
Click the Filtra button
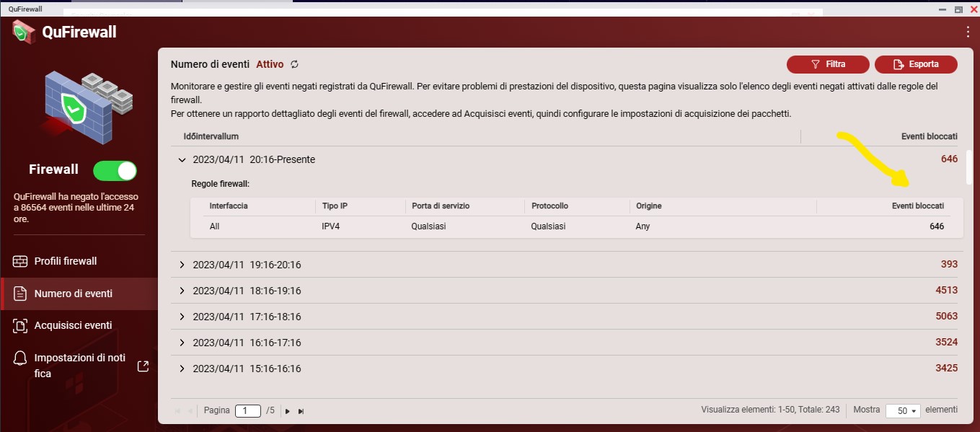point(828,64)
